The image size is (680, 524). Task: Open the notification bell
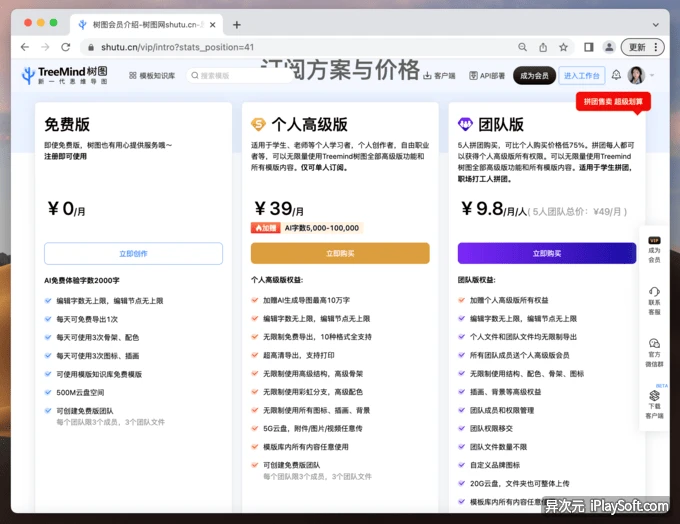pyautogui.click(x=616, y=75)
